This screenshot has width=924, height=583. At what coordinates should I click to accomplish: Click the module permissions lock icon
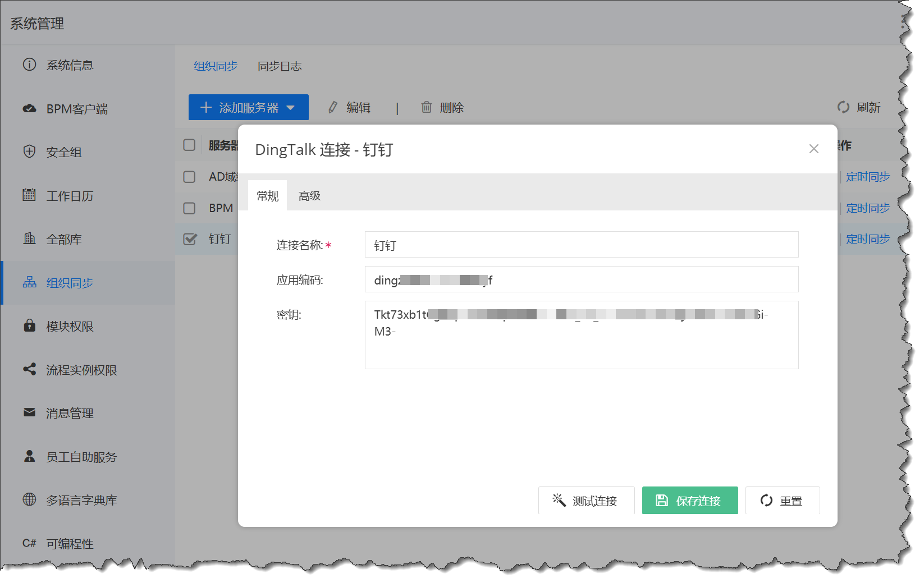(29, 326)
